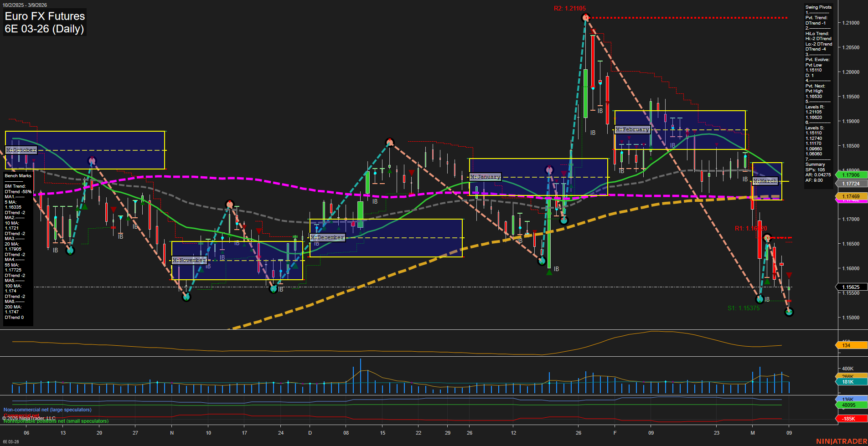
Task: Expand the Bench Marks info panel
Action: tap(18, 175)
